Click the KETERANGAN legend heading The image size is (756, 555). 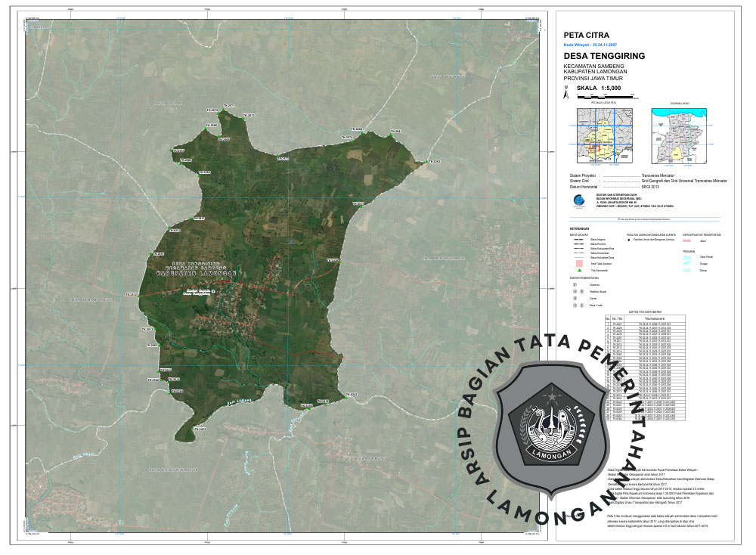coord(579,228)
